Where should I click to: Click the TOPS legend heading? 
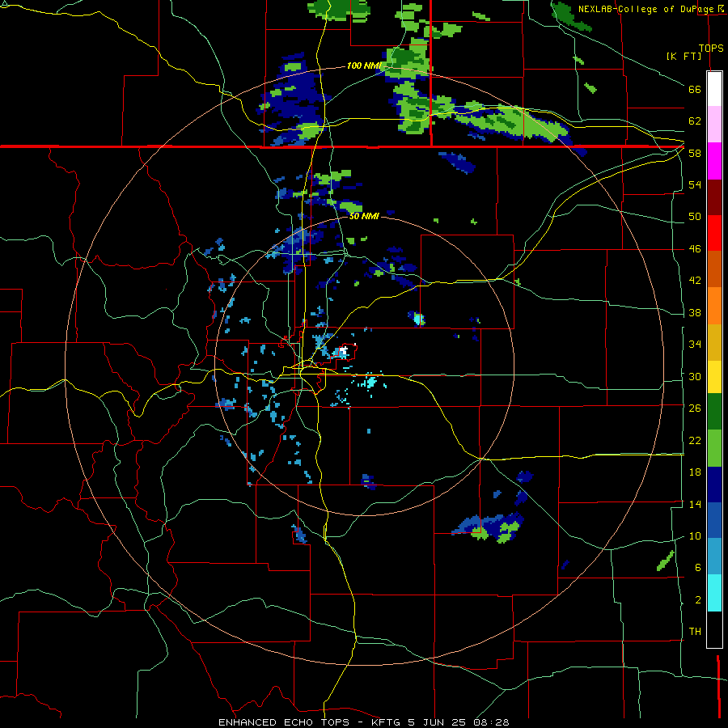tap(711, 49)
